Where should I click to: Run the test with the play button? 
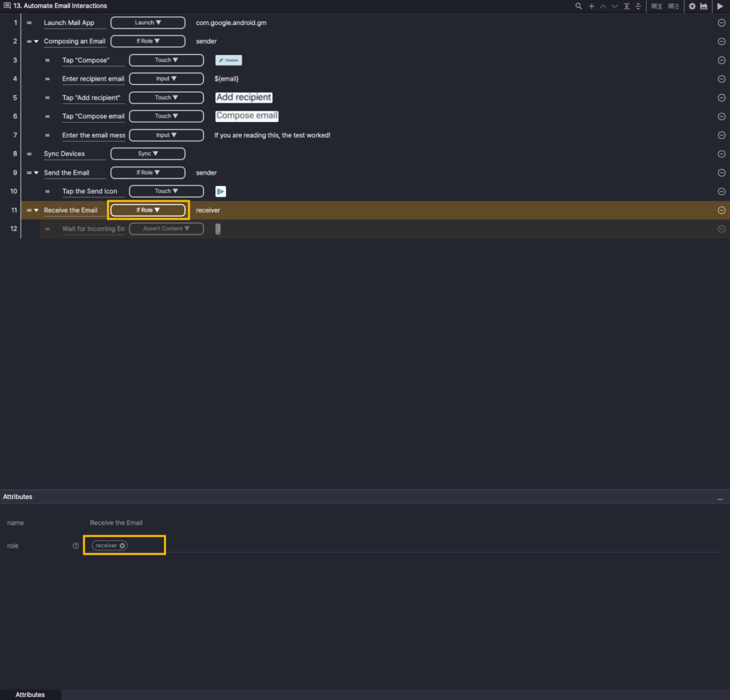click(x=720, y=6)
